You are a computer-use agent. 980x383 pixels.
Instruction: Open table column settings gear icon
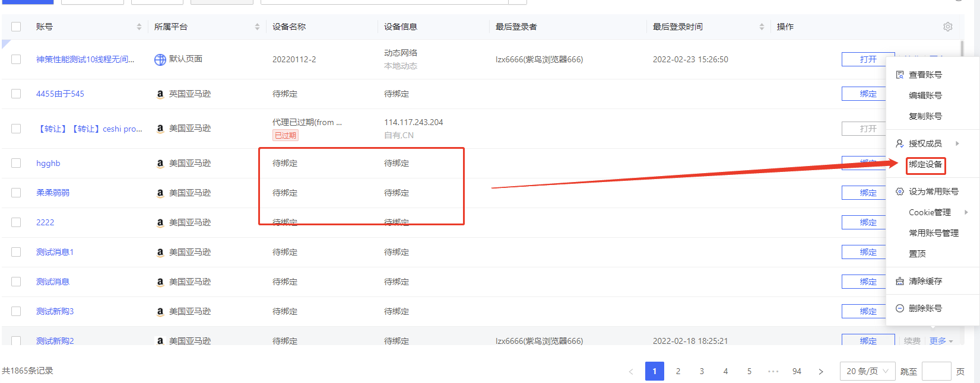click(947, 27)
